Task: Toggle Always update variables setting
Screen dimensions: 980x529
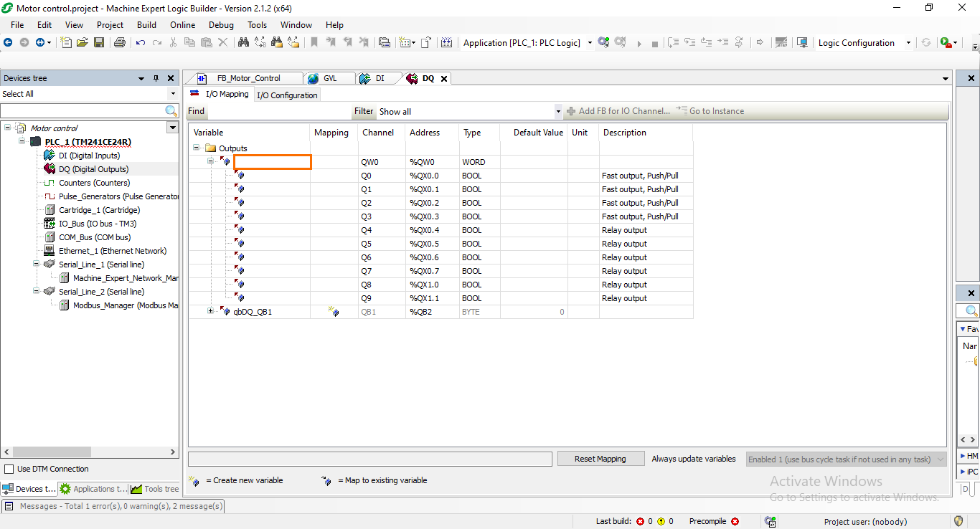Action: 693,459
